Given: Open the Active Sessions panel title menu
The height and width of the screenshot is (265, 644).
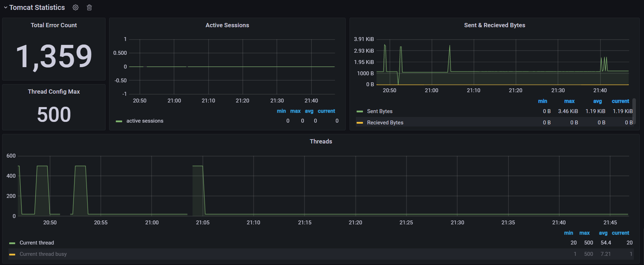Looking at the screenshot, I should (227, 25).
